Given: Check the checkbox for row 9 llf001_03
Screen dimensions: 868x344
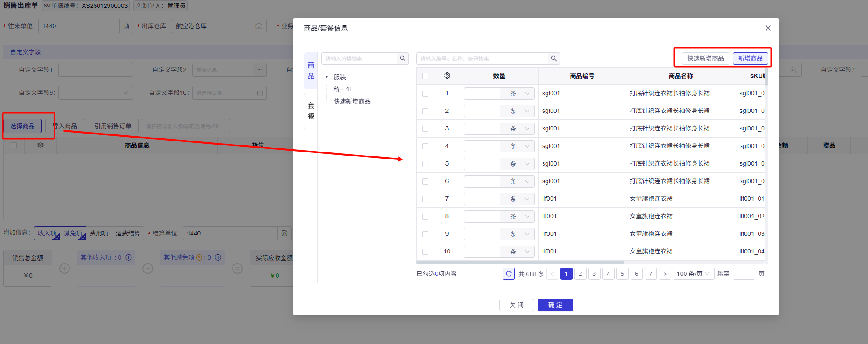Looking at the screenshot, I should tap(425, 234).
